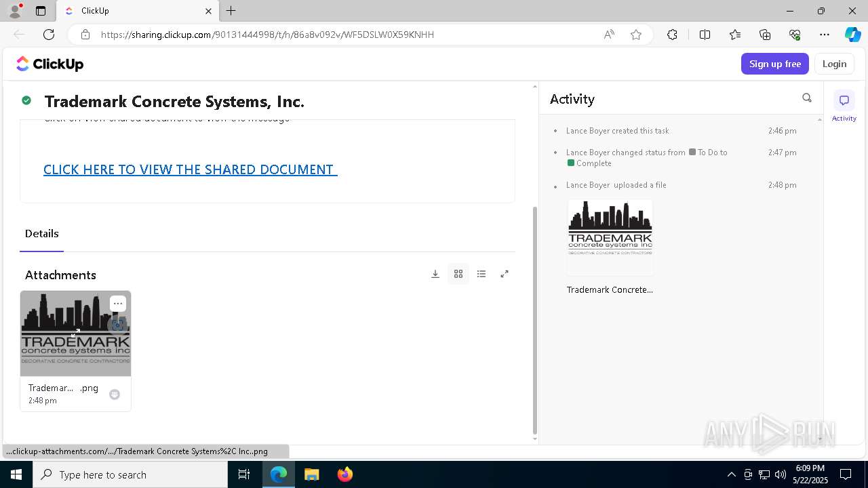Open Split screen icon
This screenshot has height=488, width=868.
tap(705, 35)
